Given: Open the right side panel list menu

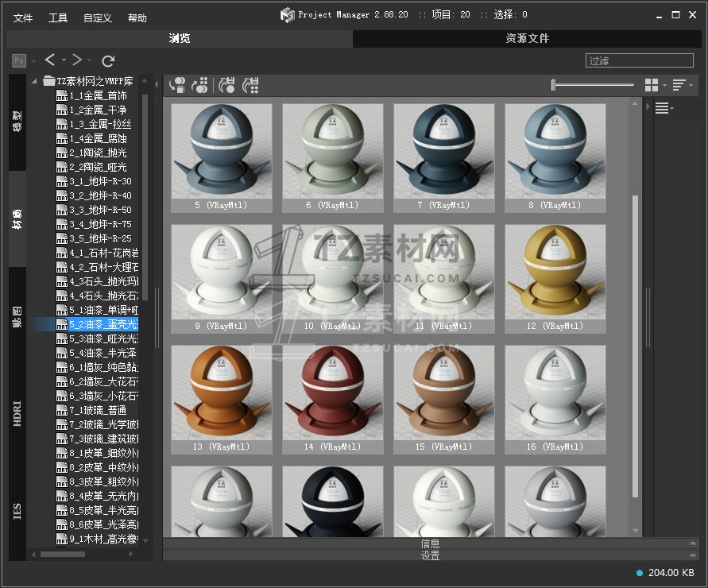Looking at the screenshot, I should [664, 109].
